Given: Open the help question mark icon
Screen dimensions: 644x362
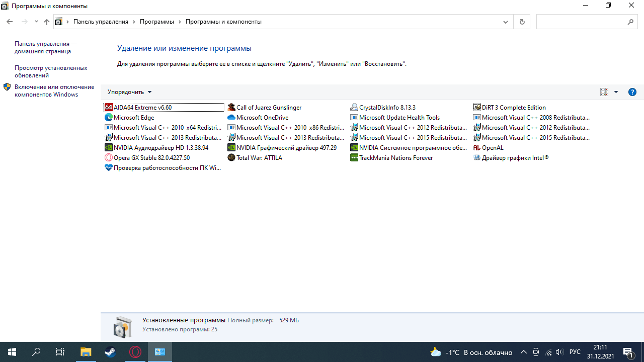Looking at the screenshot, I should [632, 92].
